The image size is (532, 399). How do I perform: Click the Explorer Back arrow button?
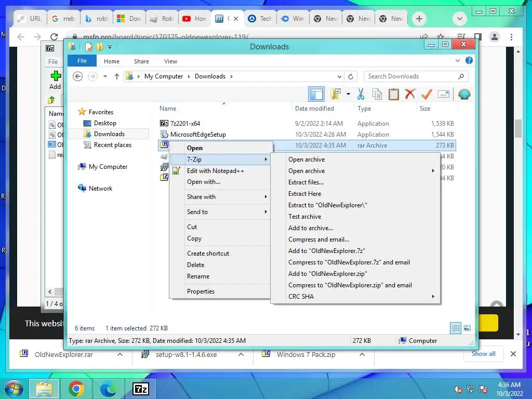point(78,76)
